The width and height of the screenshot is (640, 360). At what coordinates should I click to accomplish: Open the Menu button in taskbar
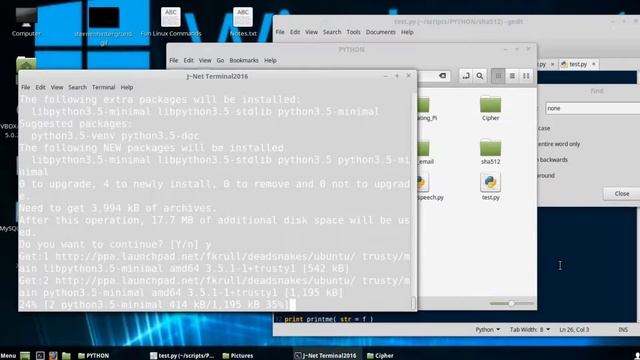point(8,356)
